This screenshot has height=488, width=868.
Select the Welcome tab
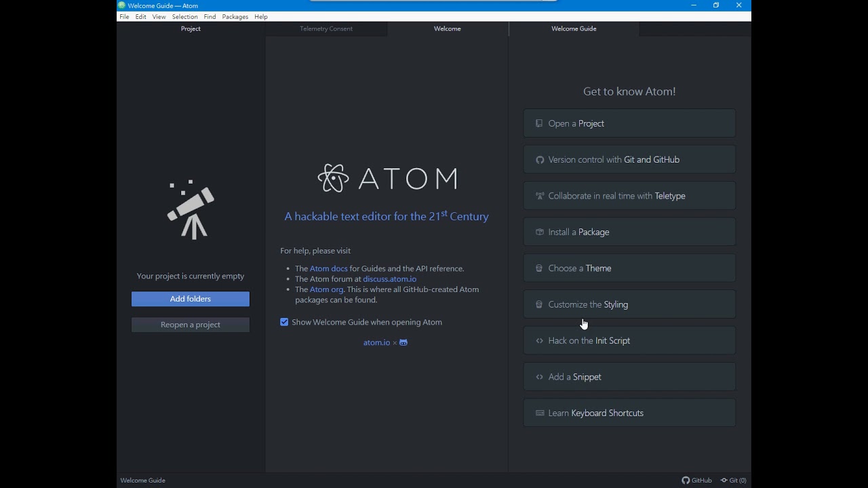click(x=448, y=28)
